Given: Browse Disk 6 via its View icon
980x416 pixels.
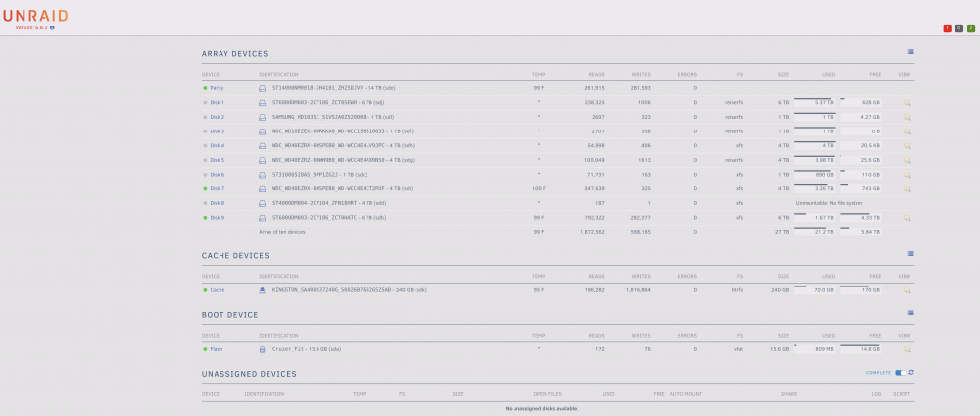Looking at the screenshot, I should [x=906, y=175].
